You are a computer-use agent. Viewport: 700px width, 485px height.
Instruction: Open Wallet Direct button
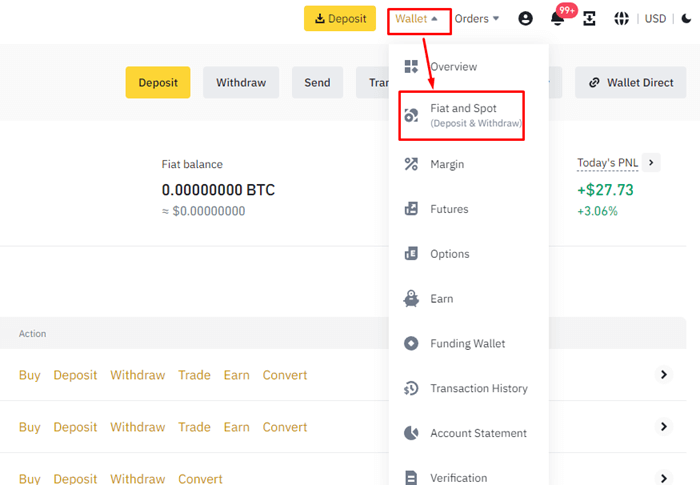(x=630, y=83)
